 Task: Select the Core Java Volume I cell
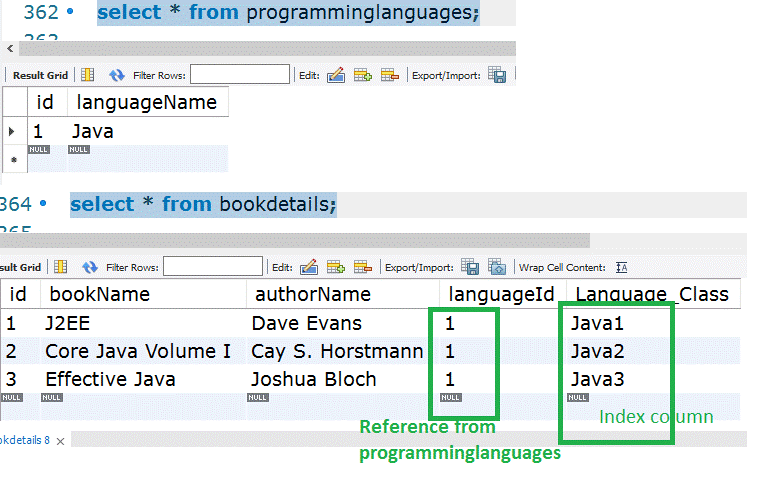pyautogui.click(x=143, y=352)
